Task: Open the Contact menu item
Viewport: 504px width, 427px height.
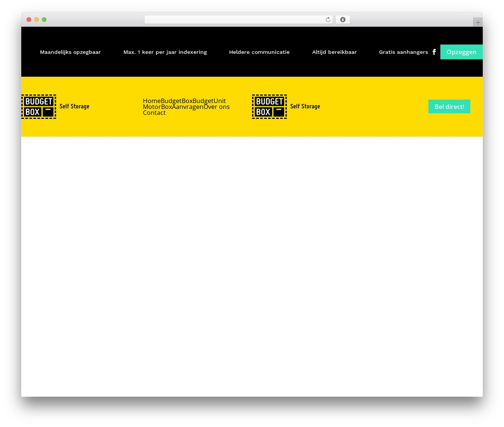Action: click(154, 113)
